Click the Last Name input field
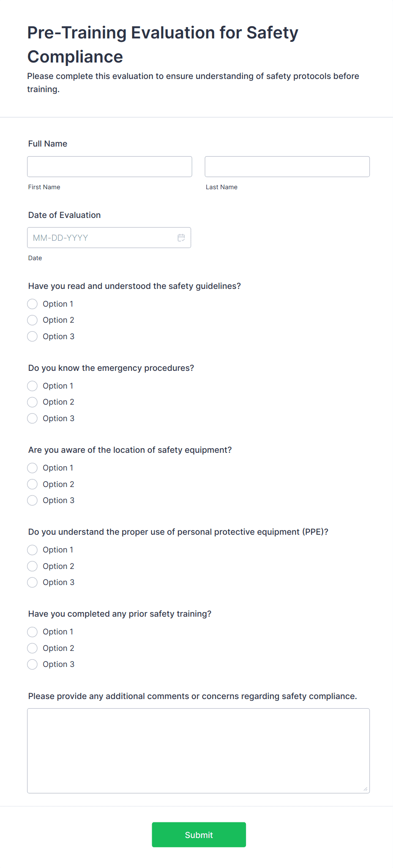Screen dimensions: 393x868 (x=287, y=166)
